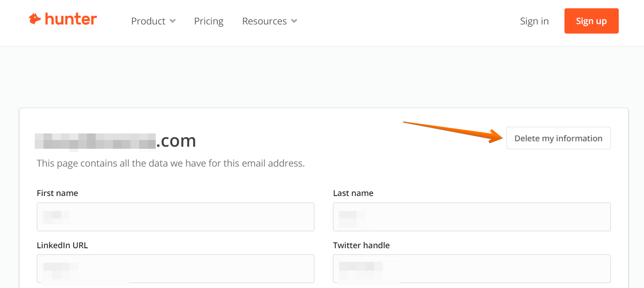Open the Product dropdown menu
Viewport: 644px width, 288px height.
coord(153,21)
